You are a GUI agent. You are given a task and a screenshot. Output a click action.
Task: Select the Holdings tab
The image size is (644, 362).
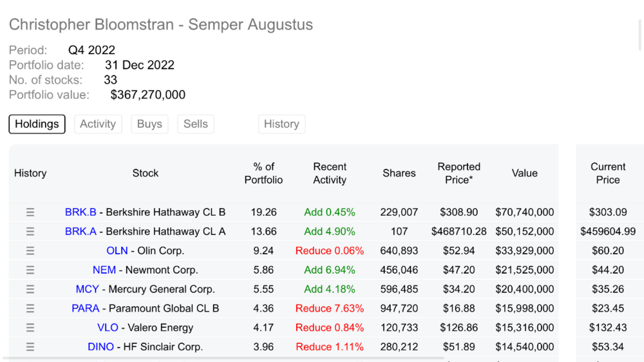click(x=37, y=124)
